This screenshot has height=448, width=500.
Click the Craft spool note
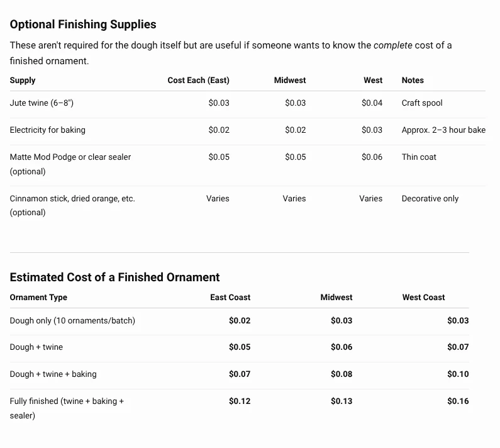pos(422,103)
